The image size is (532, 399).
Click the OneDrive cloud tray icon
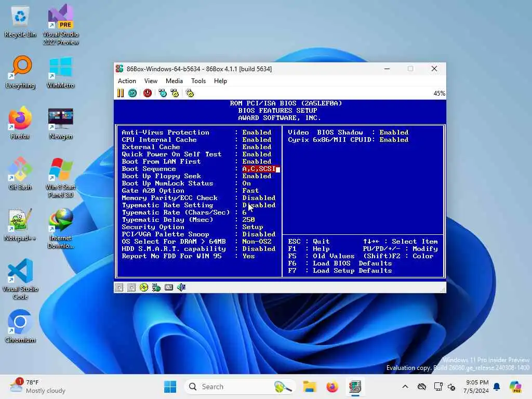click(422, 387)
